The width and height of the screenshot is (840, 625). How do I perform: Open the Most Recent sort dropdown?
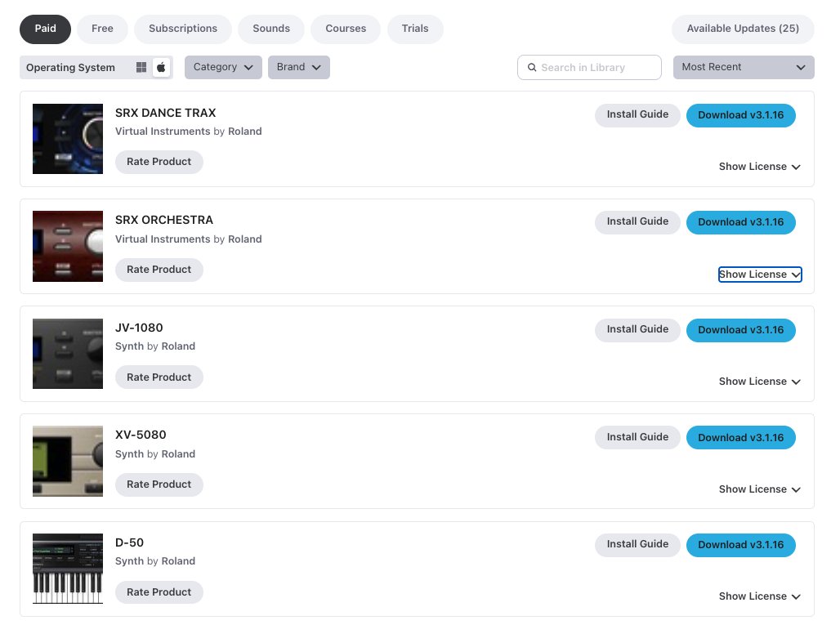pos(744,68)
